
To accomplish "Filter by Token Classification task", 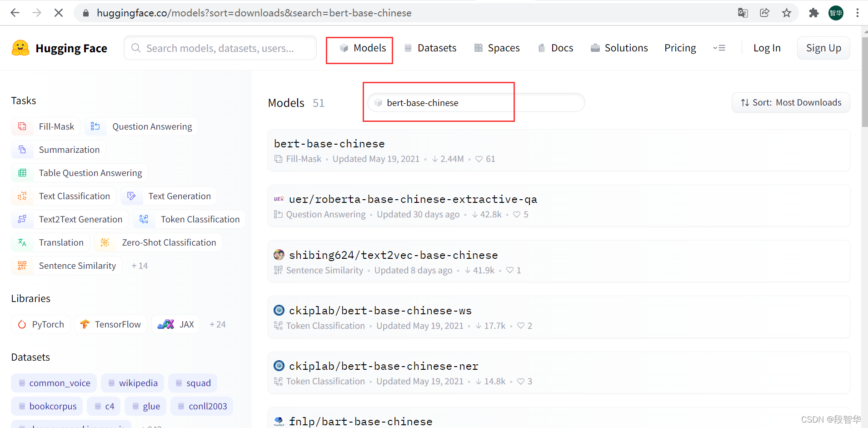I will (190, 219).
